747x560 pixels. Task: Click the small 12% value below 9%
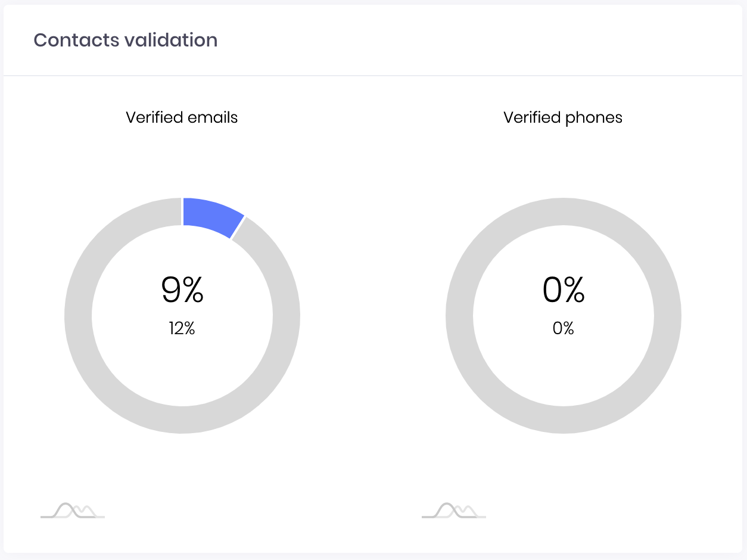pyautogui.click(x=182, y=328)
